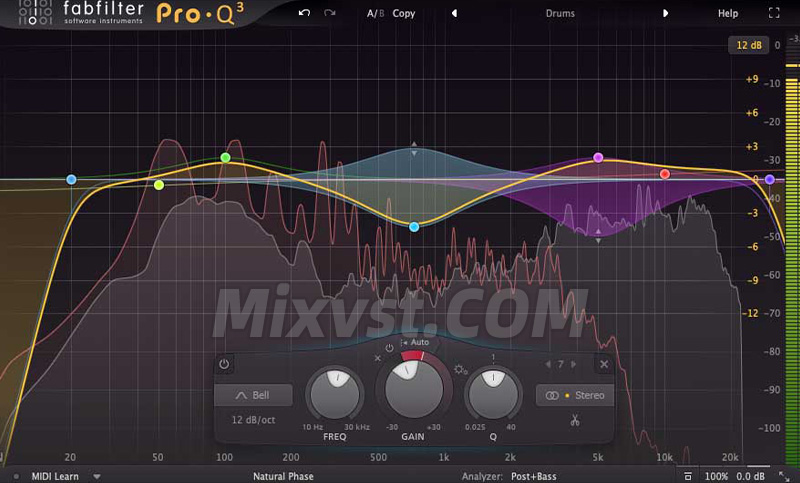The image size is (800, 483).
Task: Click the undo arrow icon
Action: [x=305, y=14]
